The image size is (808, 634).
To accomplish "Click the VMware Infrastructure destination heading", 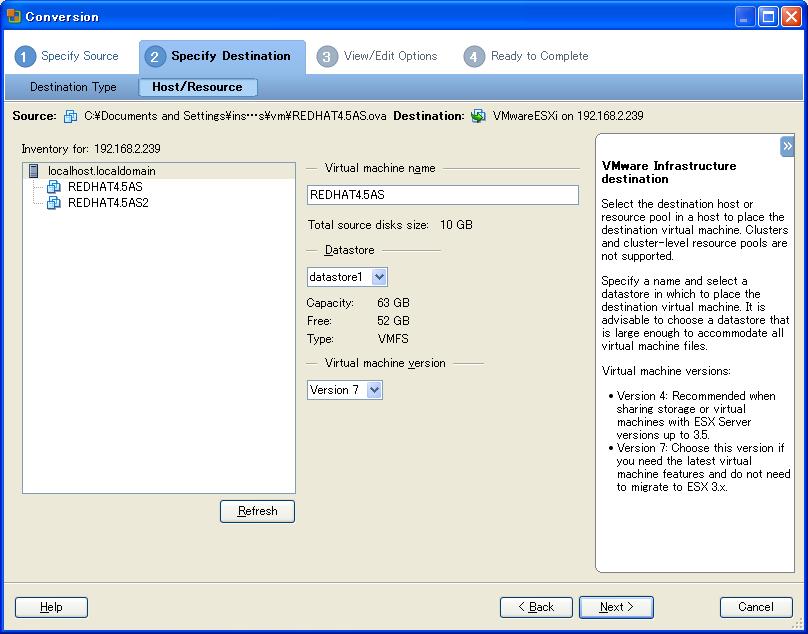I will (669, 173).
